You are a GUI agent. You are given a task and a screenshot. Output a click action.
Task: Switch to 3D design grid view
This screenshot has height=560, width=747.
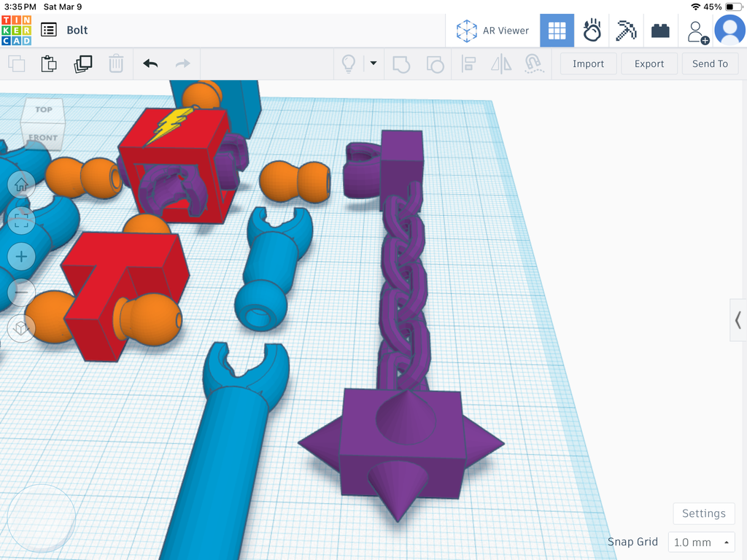[557, 31]
